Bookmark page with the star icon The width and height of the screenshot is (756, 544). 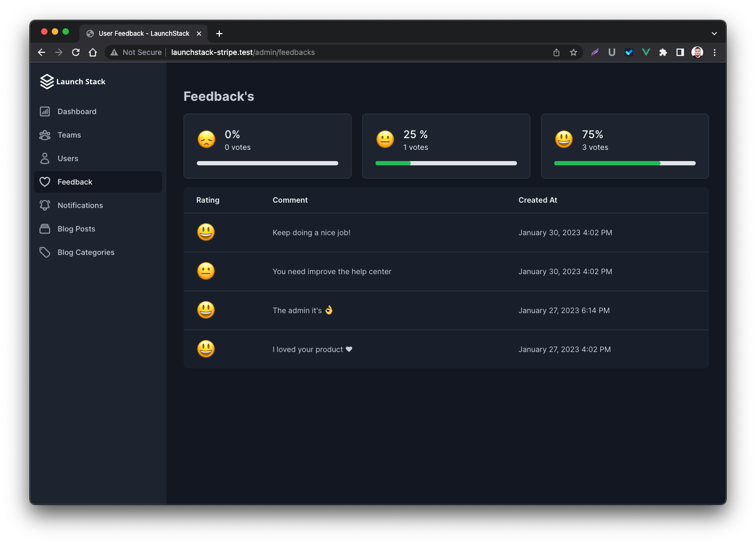point(574,52)
